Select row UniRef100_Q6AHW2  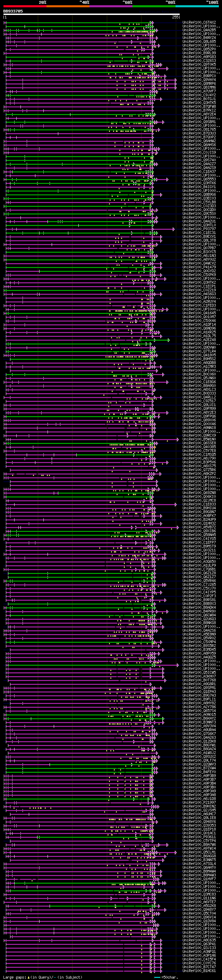[199, 141]
